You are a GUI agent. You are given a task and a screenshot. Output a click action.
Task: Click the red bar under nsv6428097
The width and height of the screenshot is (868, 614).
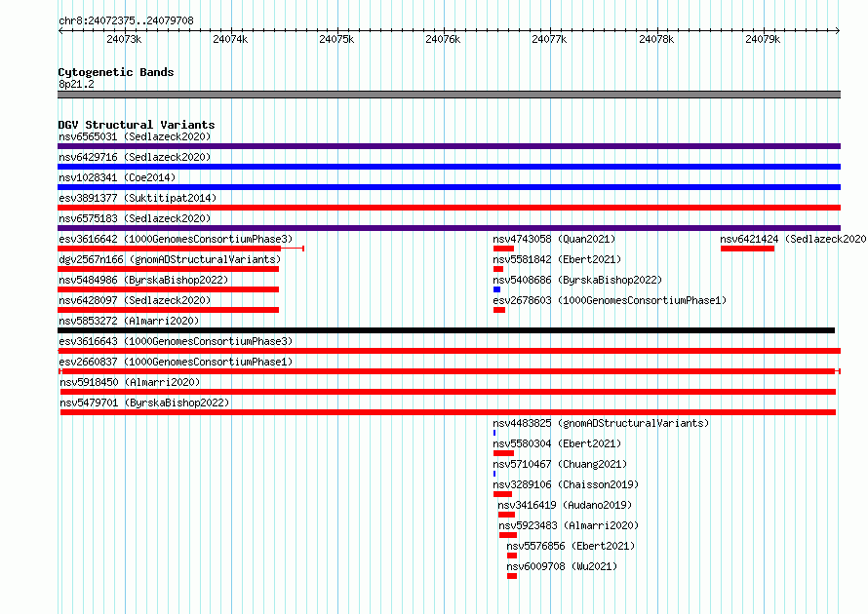point(169,310)
